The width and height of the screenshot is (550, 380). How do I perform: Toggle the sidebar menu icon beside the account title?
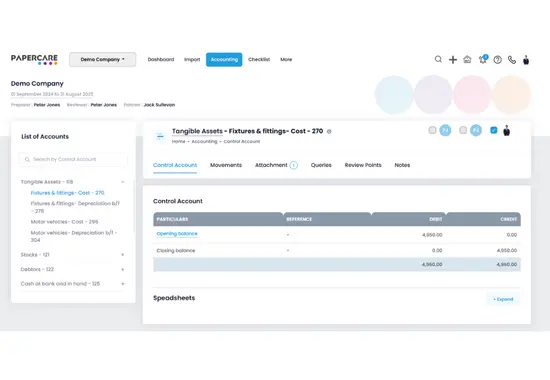[x=160, y=136]
